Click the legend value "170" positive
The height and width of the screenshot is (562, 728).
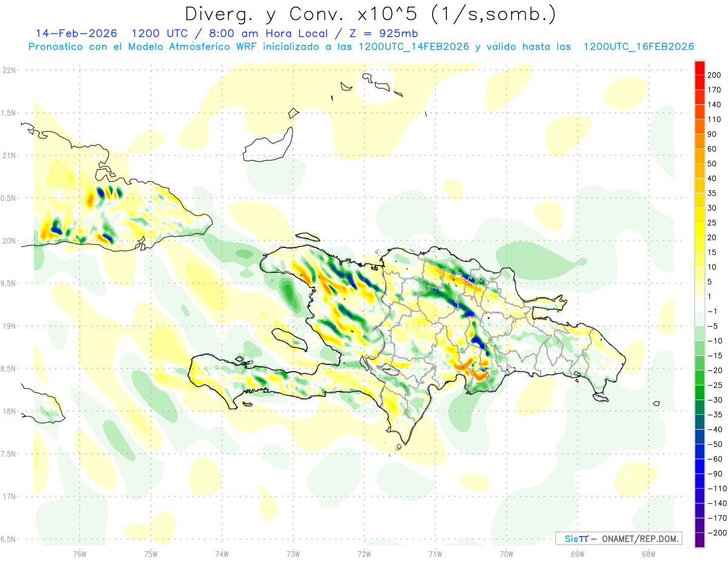pos(715,90)
